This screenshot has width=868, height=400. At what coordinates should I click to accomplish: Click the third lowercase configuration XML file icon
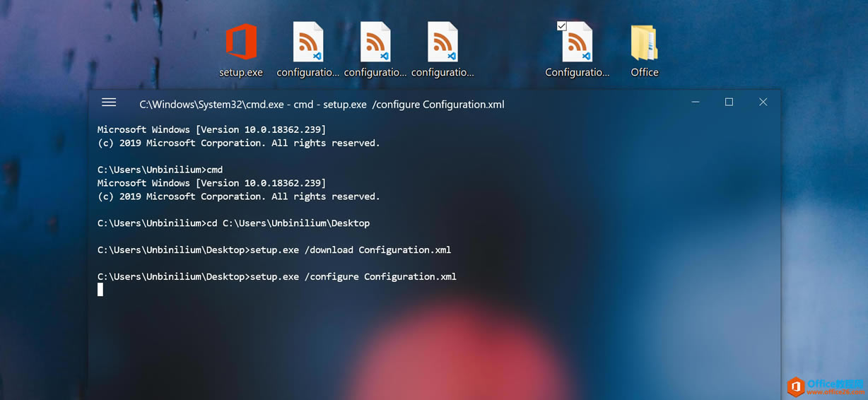click(442, 43)
